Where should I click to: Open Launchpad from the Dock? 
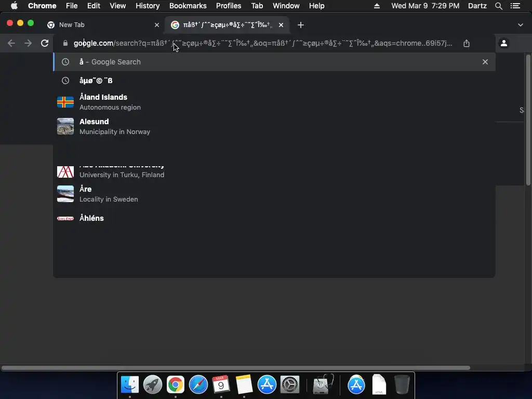[153, 385]
